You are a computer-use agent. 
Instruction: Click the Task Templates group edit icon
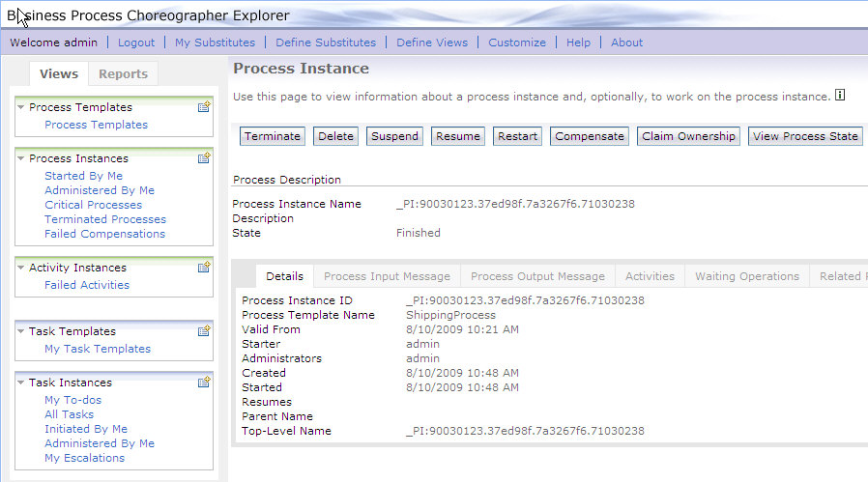(204, 331)
